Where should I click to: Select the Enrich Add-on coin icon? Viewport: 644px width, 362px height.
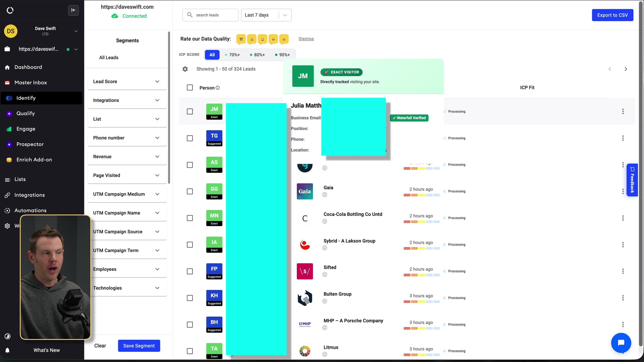tap(9, 160)
